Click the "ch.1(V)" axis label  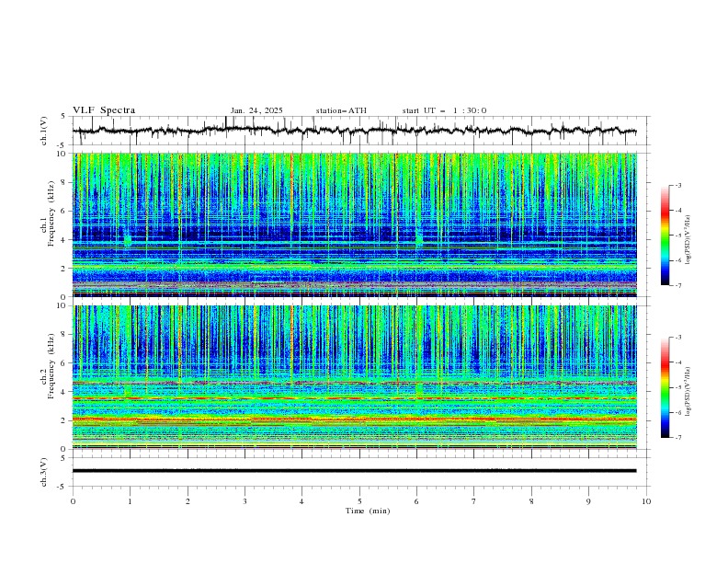coord(44,131)
